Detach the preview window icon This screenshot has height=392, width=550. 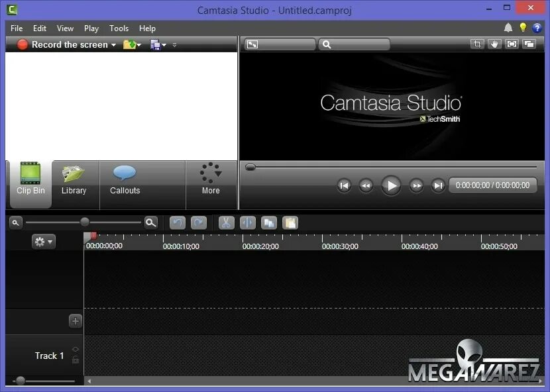point(529,44)
